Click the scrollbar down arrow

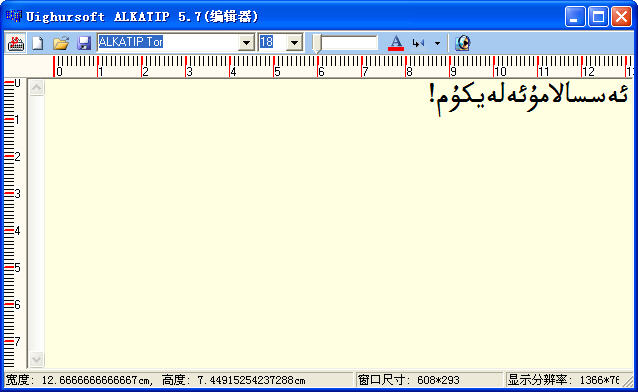[x=37, y=359]
